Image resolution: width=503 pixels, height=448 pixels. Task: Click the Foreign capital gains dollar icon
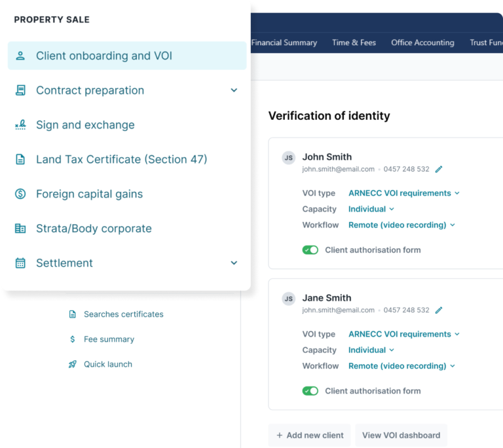tap(20, 194)
